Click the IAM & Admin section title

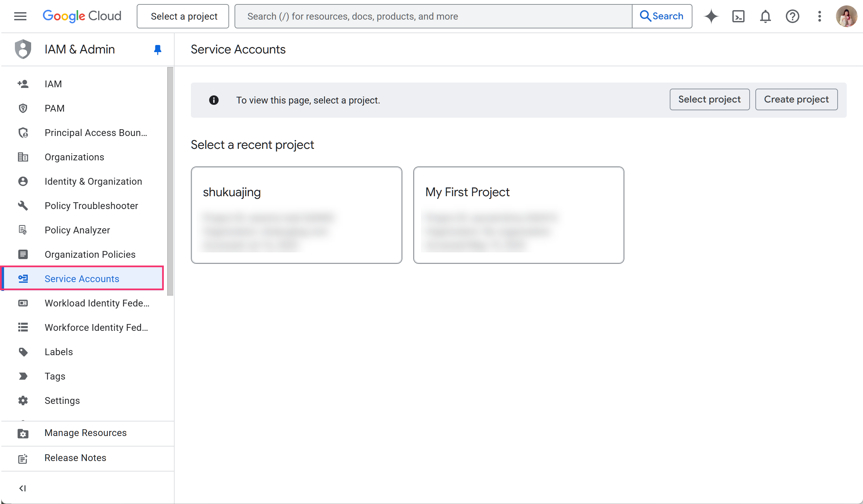coord(80,49)
